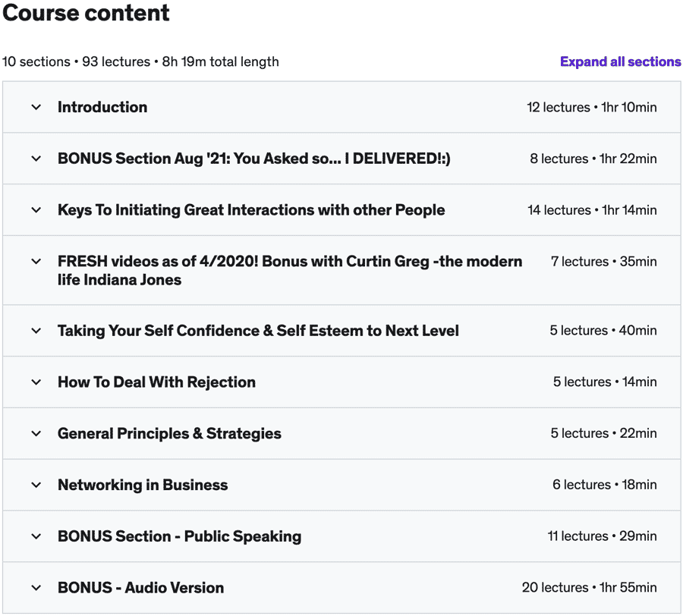Click the 'Course content' heading

[x=86, y=13]
